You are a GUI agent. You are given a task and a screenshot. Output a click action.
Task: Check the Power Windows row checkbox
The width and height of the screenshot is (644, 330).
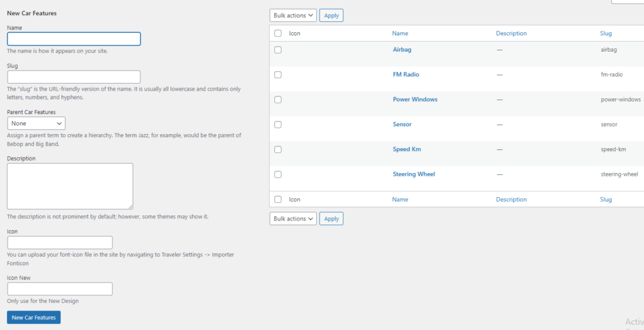[x=278, y=100]
